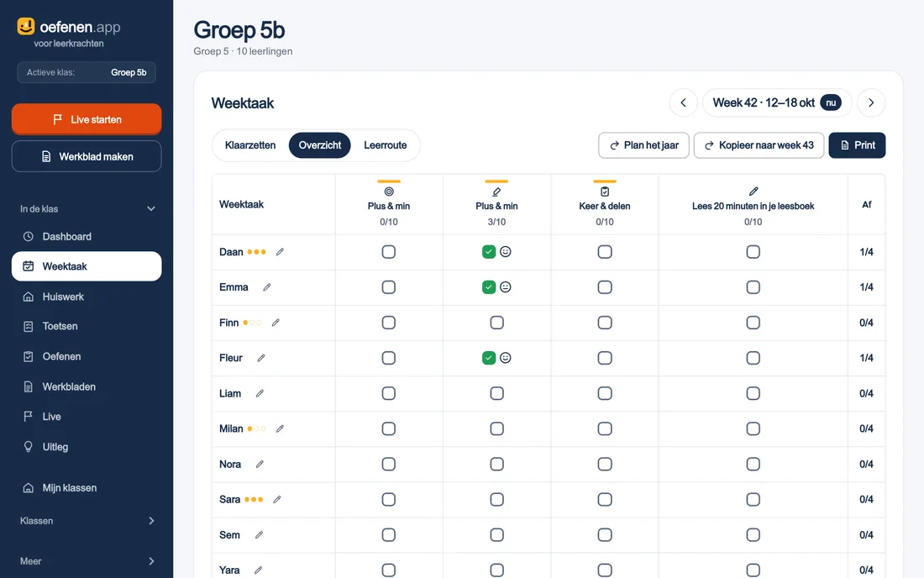
Task: Switch to the Klaarzetten tab
Action: 249,145
